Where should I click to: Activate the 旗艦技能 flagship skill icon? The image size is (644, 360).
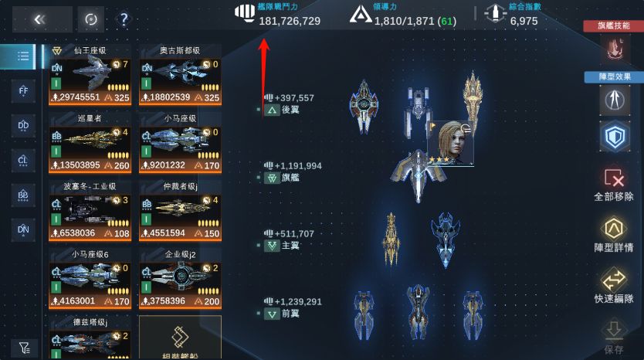(x=615, y=49)
